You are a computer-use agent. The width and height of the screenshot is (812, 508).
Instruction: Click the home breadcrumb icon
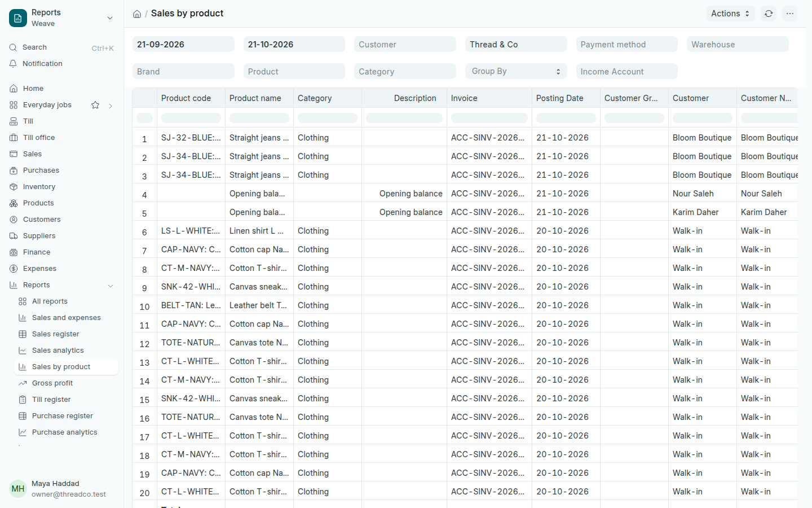click(137, 14)
